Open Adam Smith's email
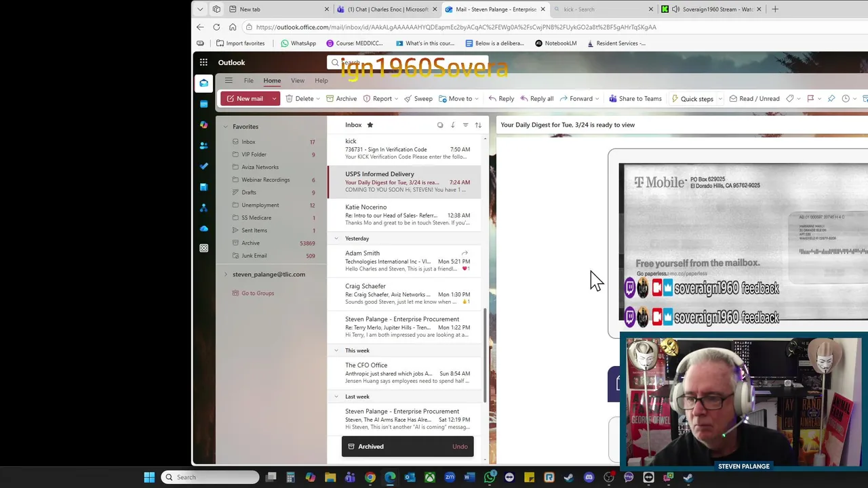Image resolution: width=868 pixels, height=488 pixels. click(x=406, y=261)
